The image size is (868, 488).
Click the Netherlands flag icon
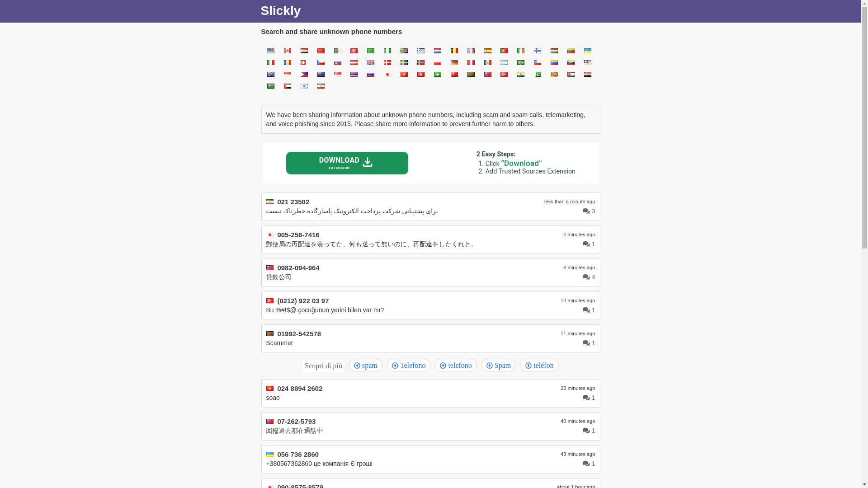[437, 51]
